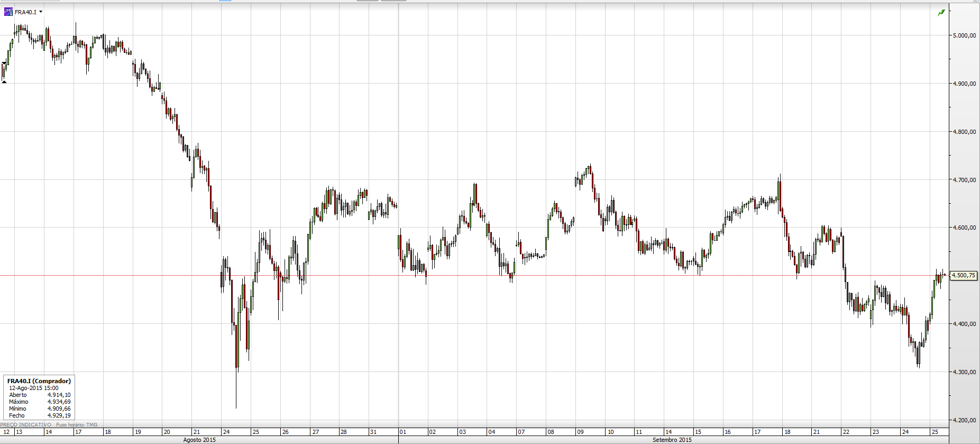Click the 01 September date marker
This screenshot has width=980, height=444.
(403, 432)
